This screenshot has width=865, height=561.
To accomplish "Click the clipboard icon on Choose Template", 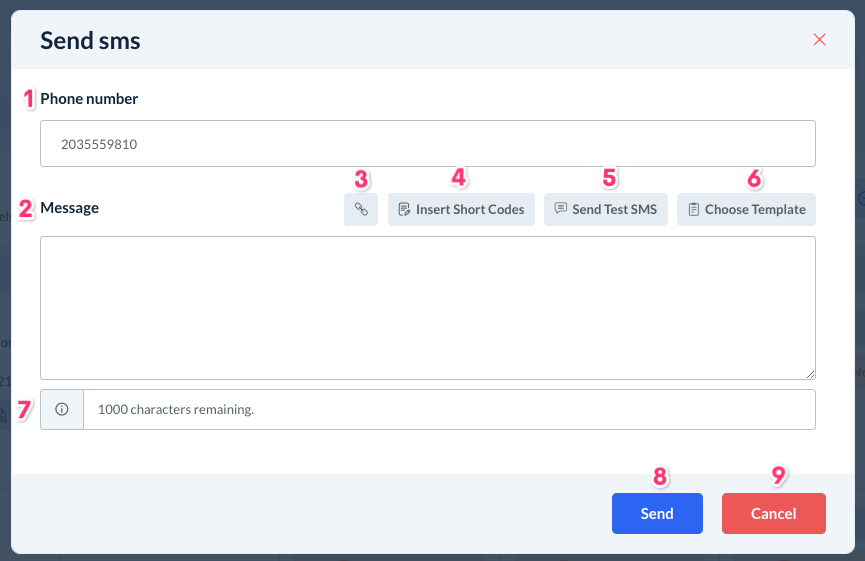I will [x=693, y=210].
